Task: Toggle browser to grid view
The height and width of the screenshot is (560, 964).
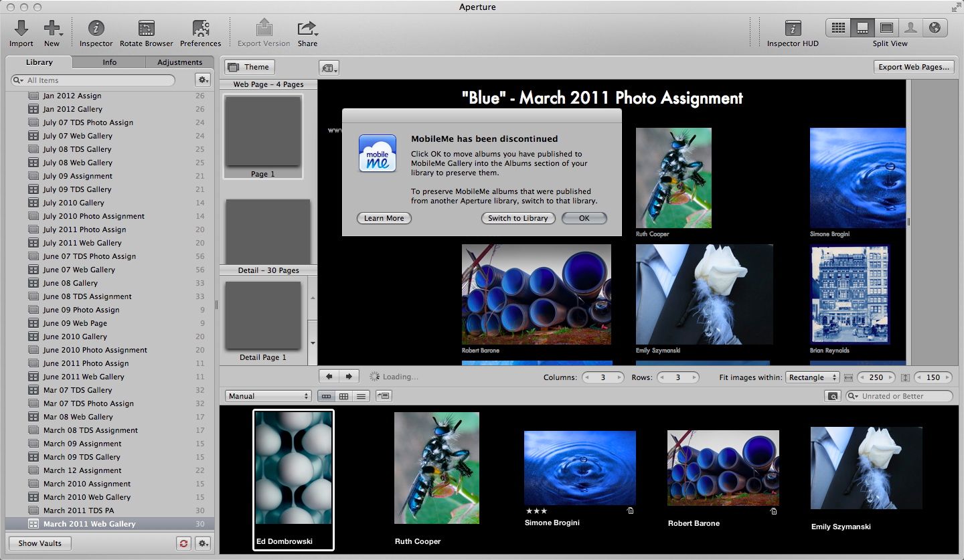Action: [344, 396]
